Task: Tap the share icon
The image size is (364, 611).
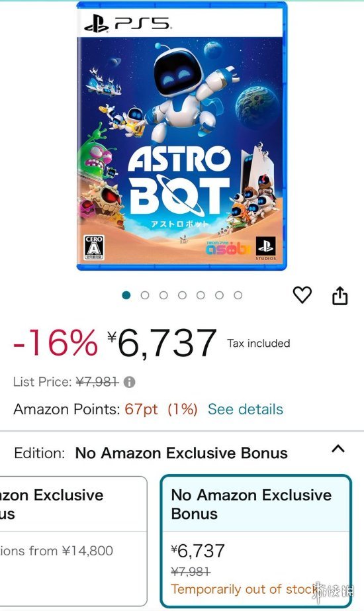Action: [x=340, y=295]
